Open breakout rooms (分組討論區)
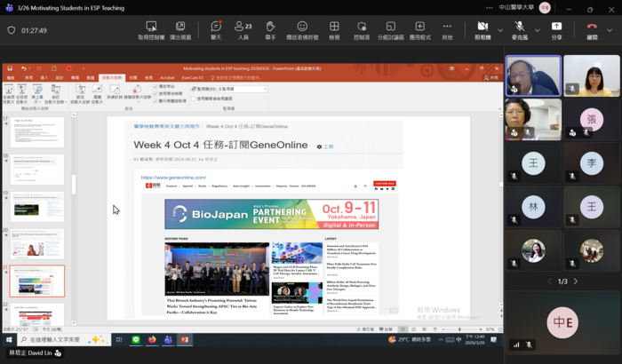The image size is (622, 364). click(x=389, y=30)
